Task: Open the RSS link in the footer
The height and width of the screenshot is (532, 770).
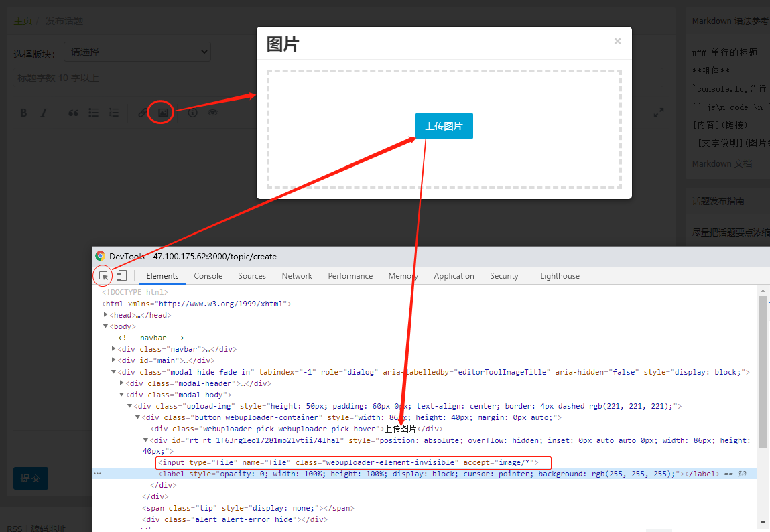Action: [x=15, y=528]
